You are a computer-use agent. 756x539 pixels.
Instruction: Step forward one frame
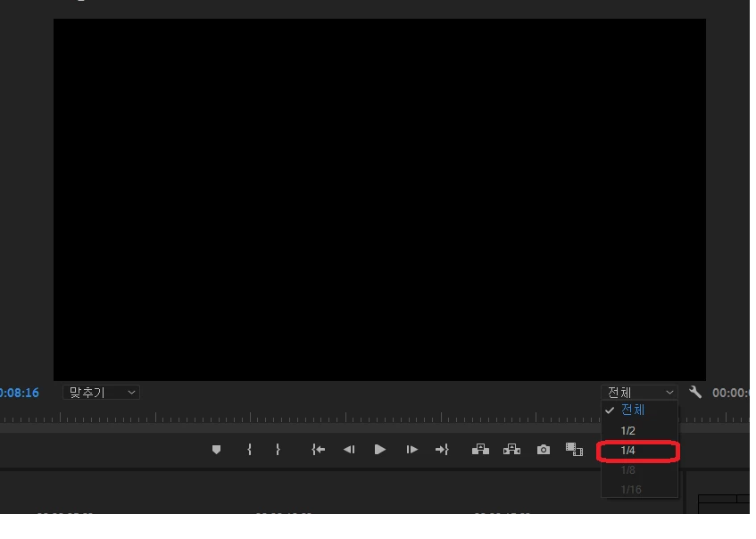point(411,450)
